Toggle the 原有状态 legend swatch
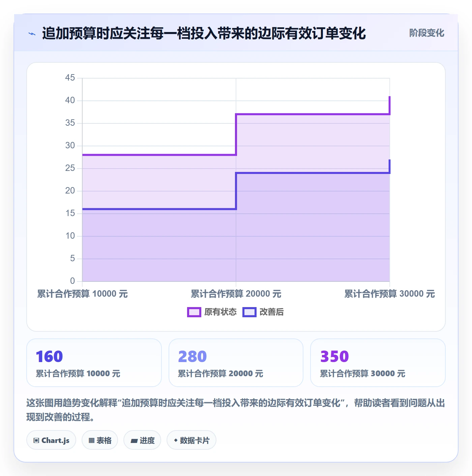 pyautogui.click(x=194, y=312)
